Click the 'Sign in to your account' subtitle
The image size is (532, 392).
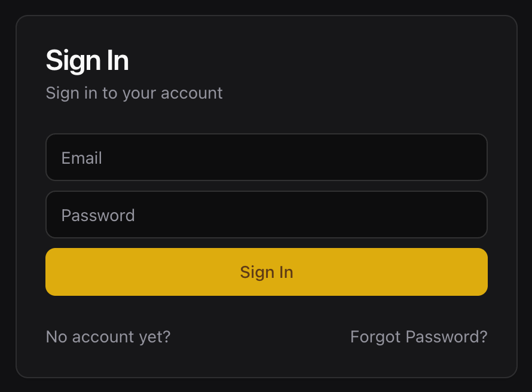click(x=134, y=93)
